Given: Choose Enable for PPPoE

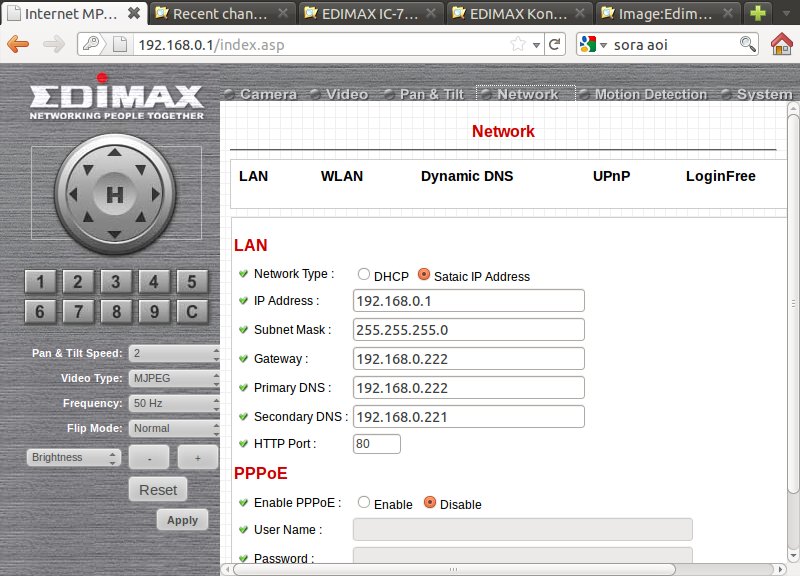Looking at the screenshot, I should pos(364,503).
